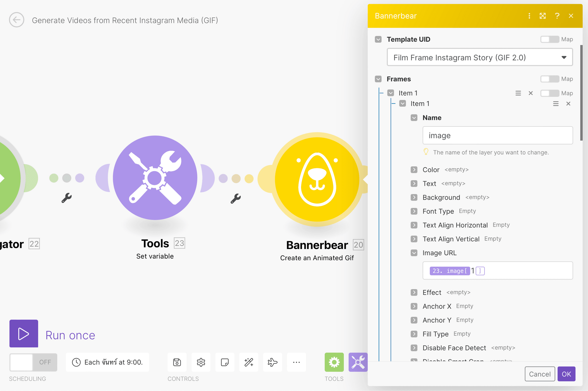588x391 pixels.
Task: Open the help question mark in Bannerbear panel
Action: click(x=557, y=16)
